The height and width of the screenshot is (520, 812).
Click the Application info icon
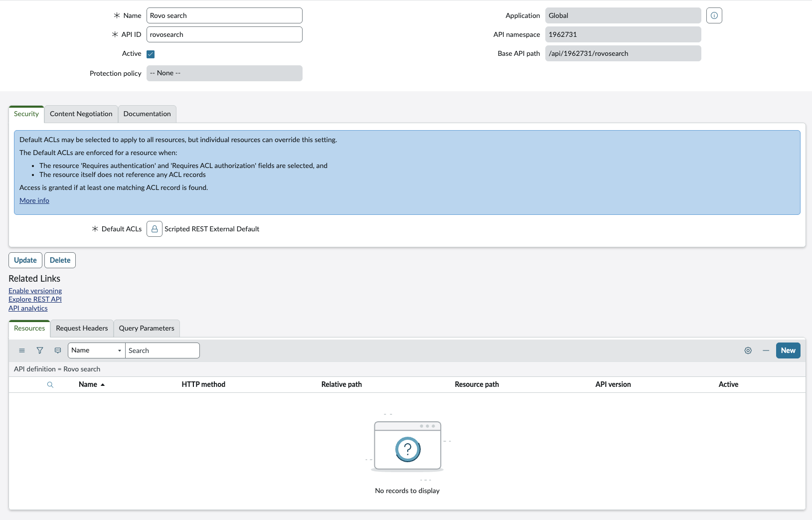(x=714, y=15)
